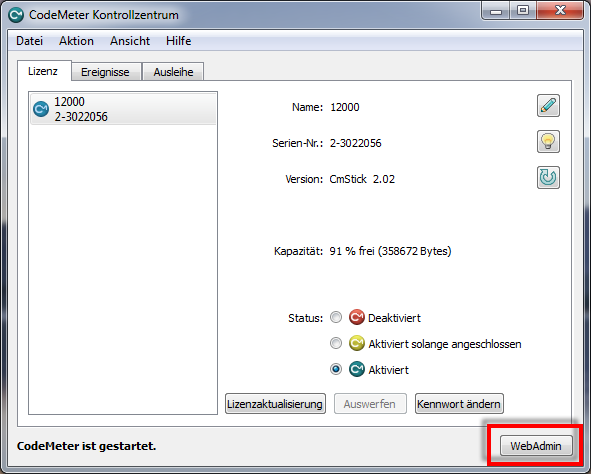The image size is (591, 474).
Task: Click the Kennwort ändern button
Action: click(x=459, y=404)
